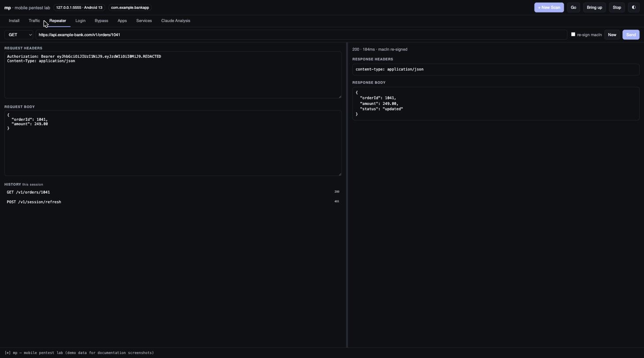Click the request body resize handle
The width and height of the screenshot is (644, 358).
point(340,174)
